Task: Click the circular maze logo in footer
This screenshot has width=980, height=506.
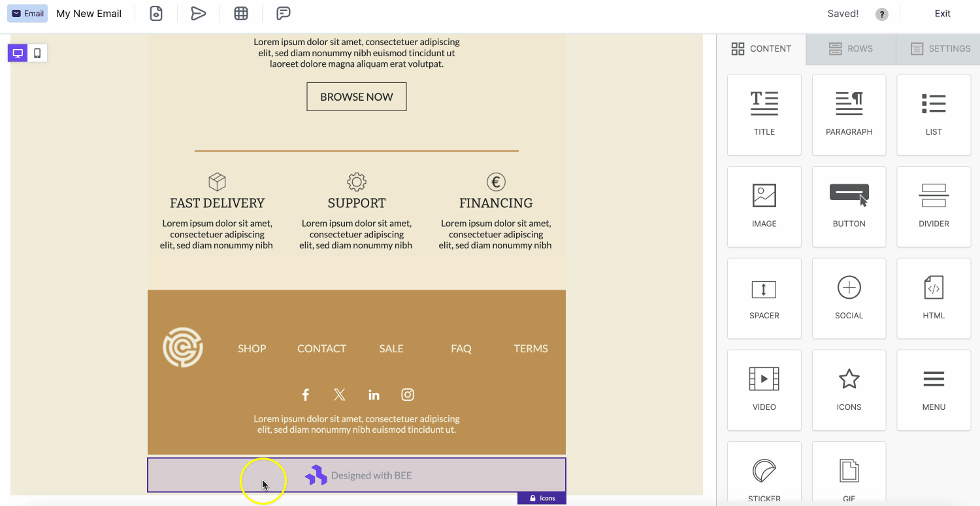Action: 183,347
